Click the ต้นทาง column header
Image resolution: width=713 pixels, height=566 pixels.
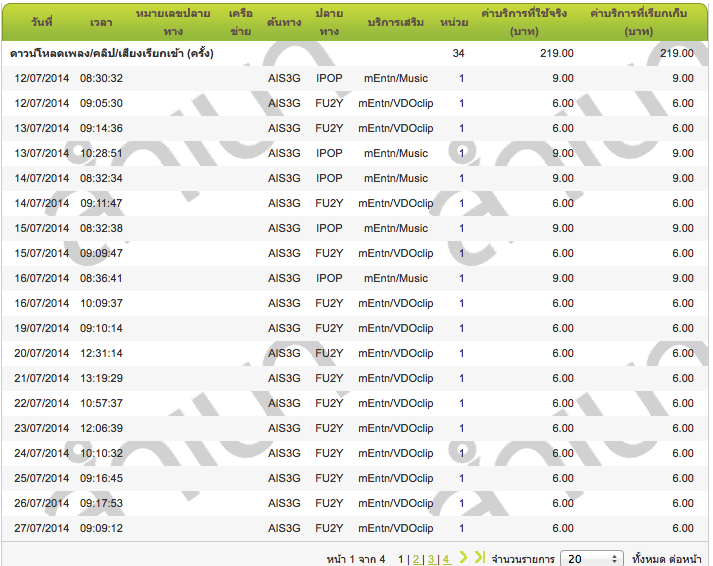[284, 22]
